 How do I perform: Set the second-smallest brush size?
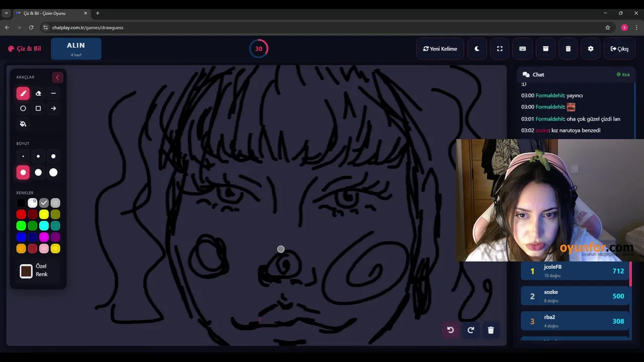(38, 156)
